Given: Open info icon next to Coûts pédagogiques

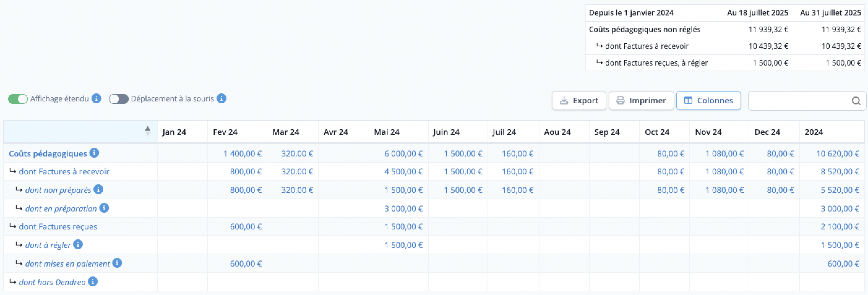Looking at the screenshot, I should click(x=94, y=153).
